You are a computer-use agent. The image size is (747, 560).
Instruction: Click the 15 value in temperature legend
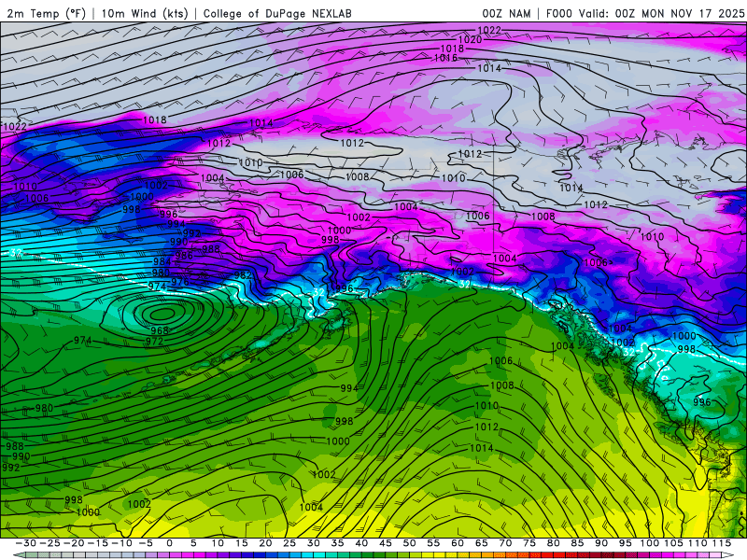pos(242,543)
